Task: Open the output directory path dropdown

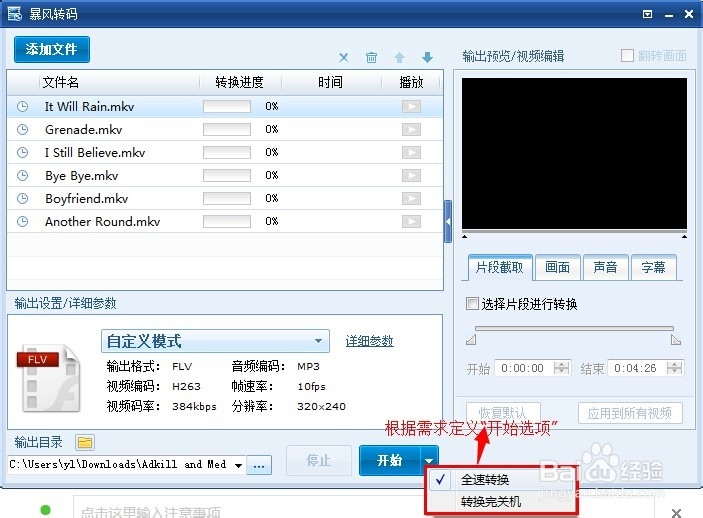Action: coord(239,465)
